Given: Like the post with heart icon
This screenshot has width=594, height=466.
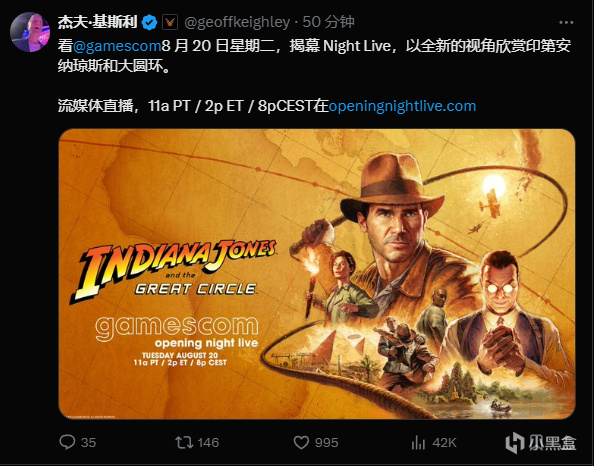Looking at the screenshot, I should [302, 443].
